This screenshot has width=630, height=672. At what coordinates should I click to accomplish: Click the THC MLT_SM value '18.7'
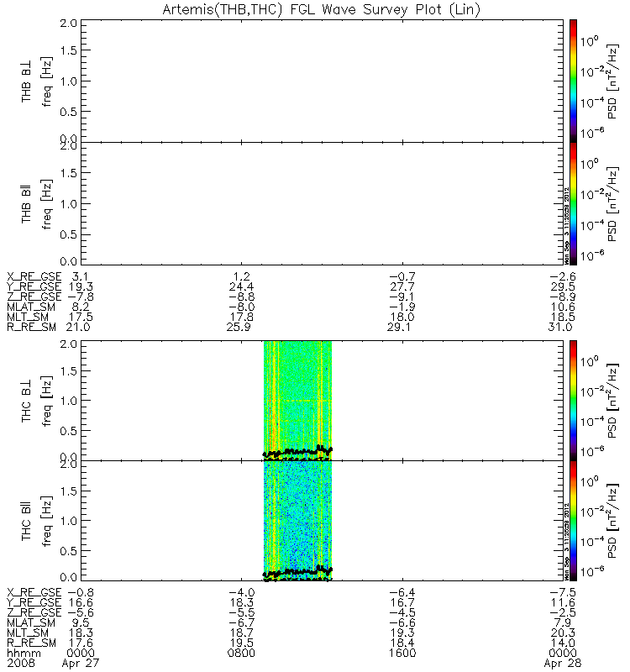(x=242, y=633)
